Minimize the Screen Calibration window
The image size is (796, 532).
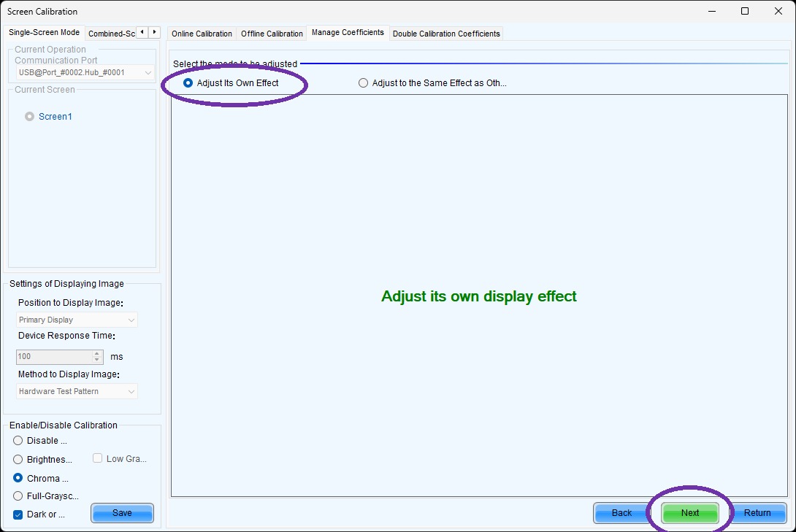click(x=712, y=11)
